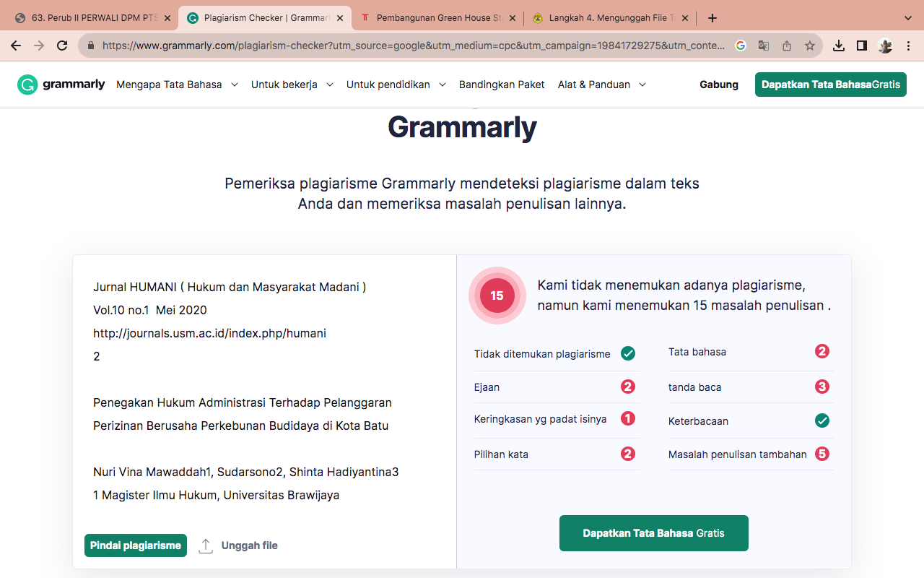Open the profile avatar menu
This screenshot has width=924, height=578.
(x=885, y=46)
